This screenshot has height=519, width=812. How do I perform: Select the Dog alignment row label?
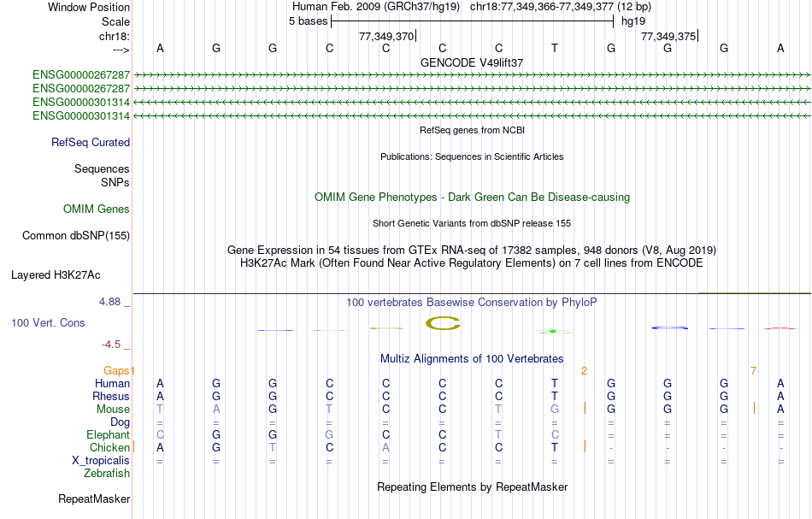click(x=121, y=422)
